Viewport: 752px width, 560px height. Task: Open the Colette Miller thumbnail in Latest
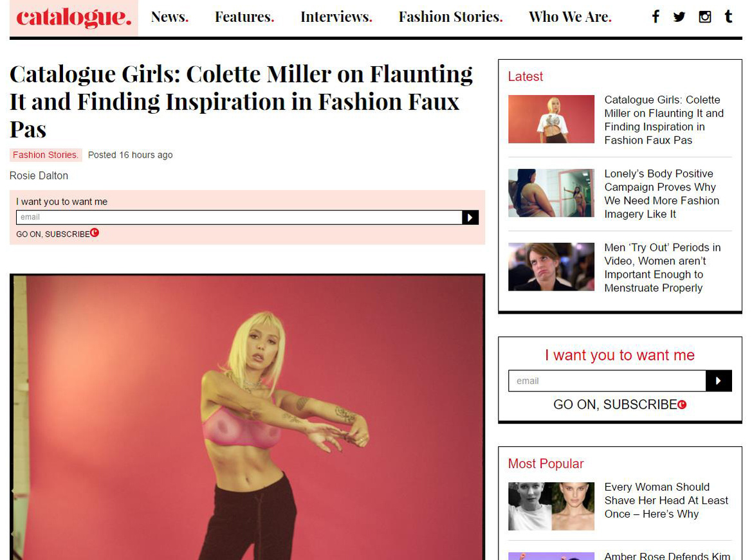tap(551, 119)
